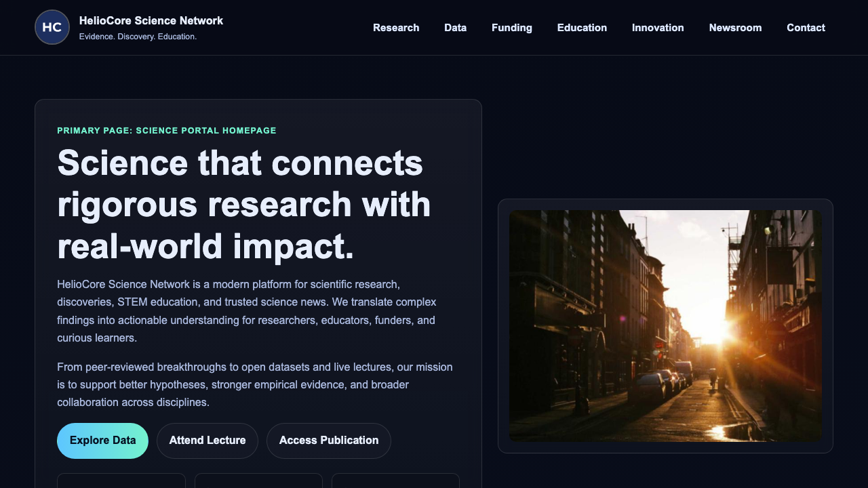This screenshot has height=488, width=868.
Task: Click the Access Publication button
Action: [x=329, y=441]
